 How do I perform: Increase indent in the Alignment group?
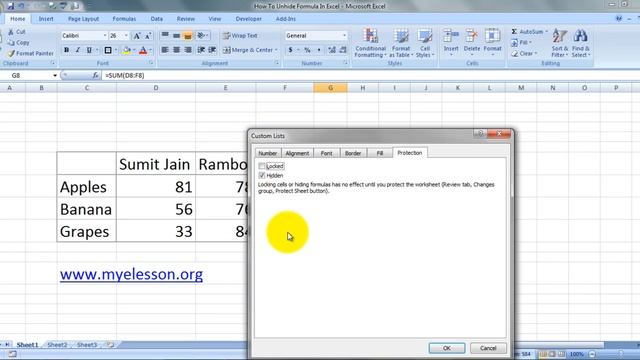pos(212,50)
